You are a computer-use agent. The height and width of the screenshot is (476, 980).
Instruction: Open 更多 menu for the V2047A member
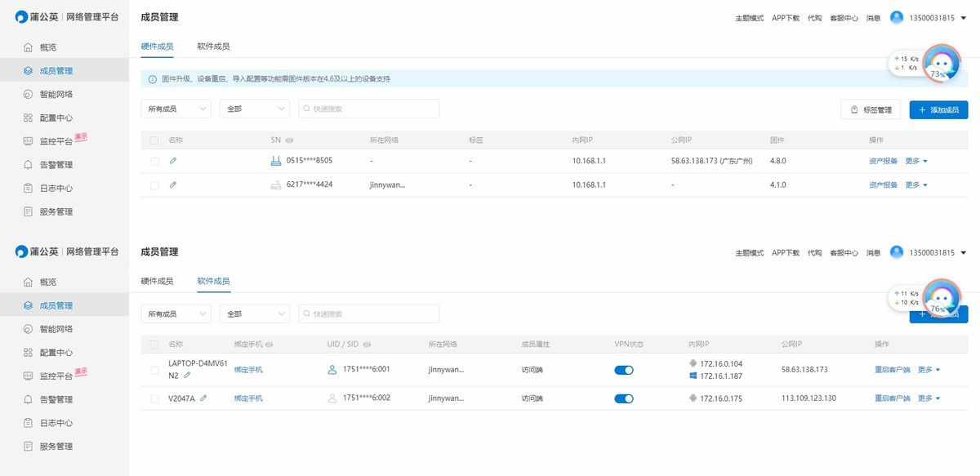coord(929,398)
